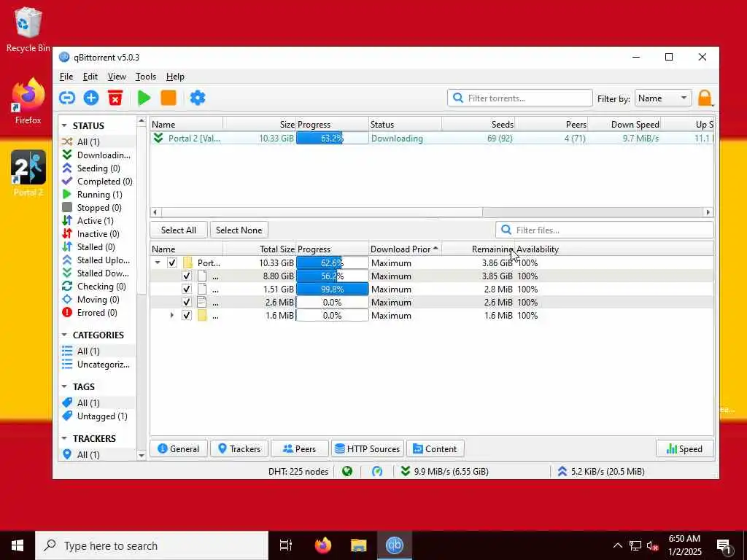Image resolution: width=747 pixels, height=560 pixels.
Task: Click the red Remove torrent icon
Action: (x=115, y=98)
